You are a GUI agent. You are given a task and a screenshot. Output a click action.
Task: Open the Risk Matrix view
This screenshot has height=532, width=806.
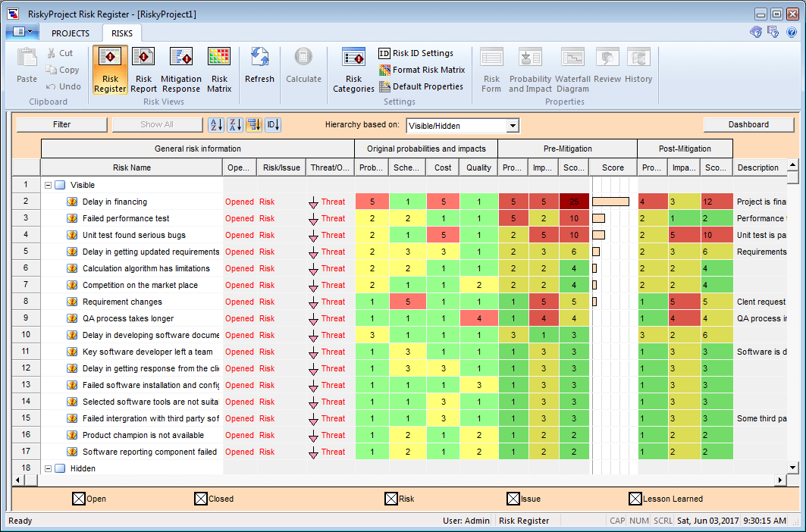[219, 70]
